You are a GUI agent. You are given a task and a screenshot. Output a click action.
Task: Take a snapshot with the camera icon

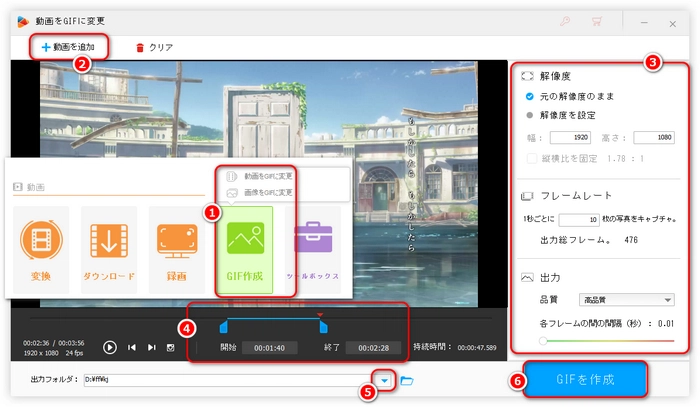pos(171,348)
